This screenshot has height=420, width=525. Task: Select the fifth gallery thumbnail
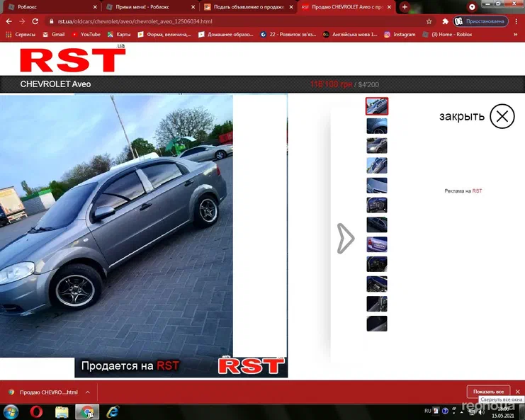coord(377,185)
